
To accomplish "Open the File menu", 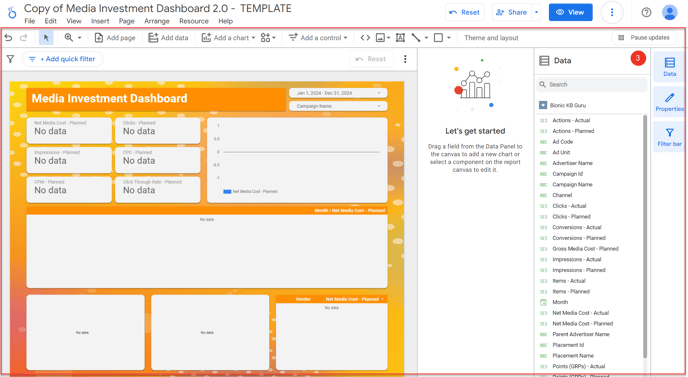I will pyautogui.click(x=30, y=21).
